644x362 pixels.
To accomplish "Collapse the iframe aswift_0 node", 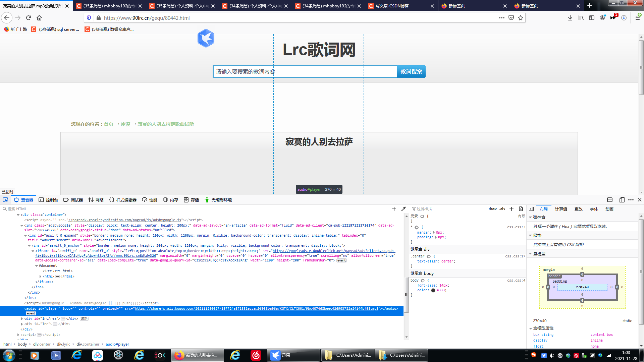I will tap(33, 251).
